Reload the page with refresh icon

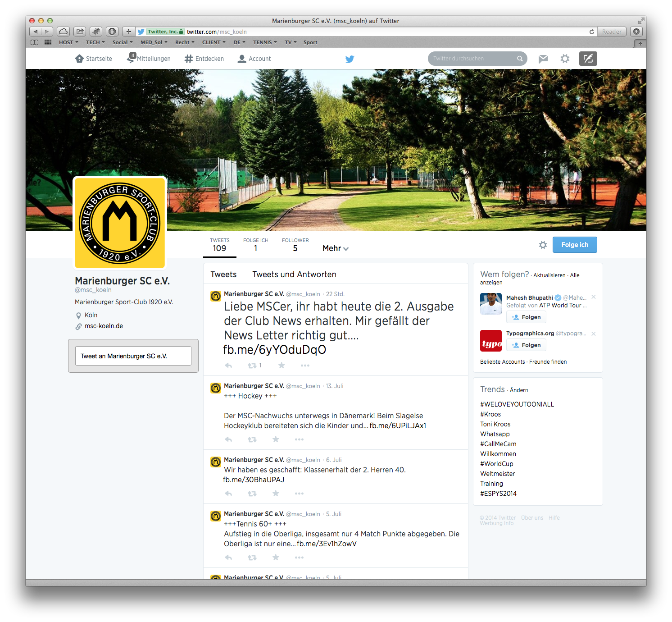[x=592, y=32]
